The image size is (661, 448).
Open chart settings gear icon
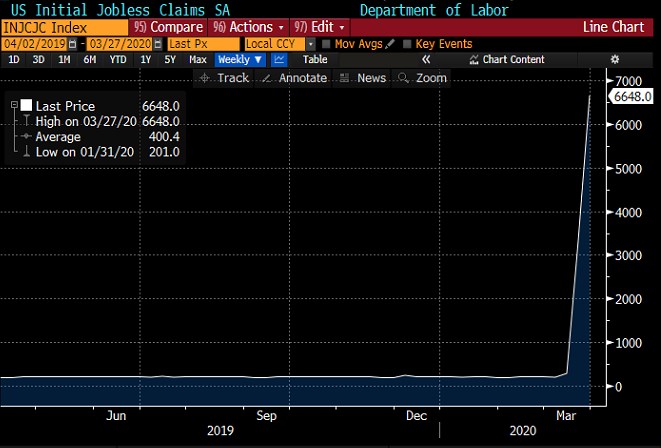click(x=614, y=60)
